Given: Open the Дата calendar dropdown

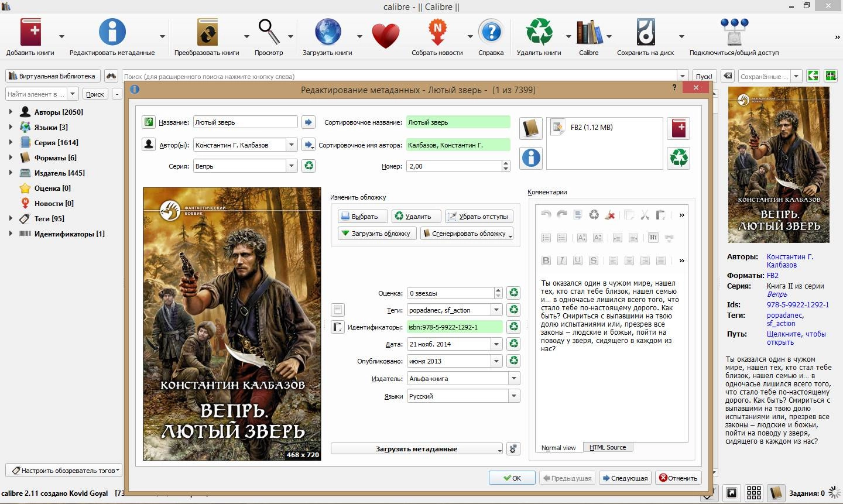Looking at the screenshot, I should click(x=497, y=344).
